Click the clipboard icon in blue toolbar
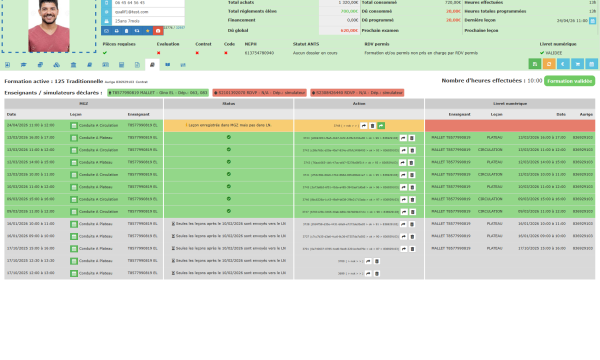Viewport: 600px width, 360px height. pos(127,31)
